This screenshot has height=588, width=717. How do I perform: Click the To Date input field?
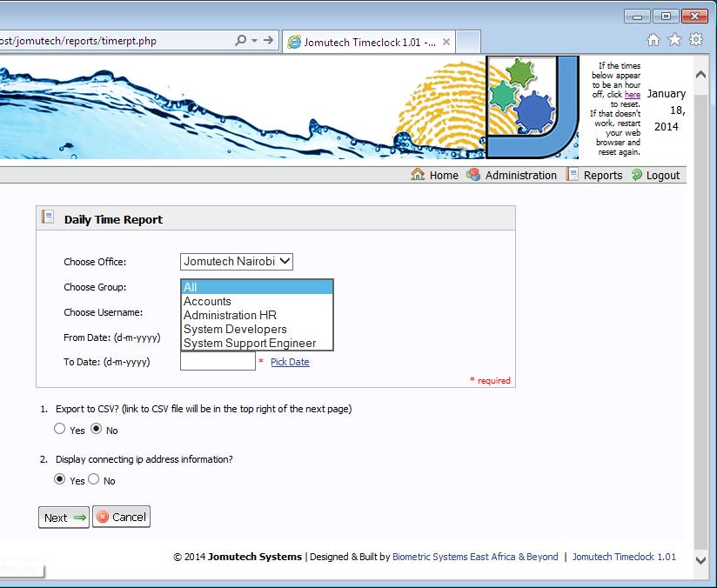tap(218, 361)
